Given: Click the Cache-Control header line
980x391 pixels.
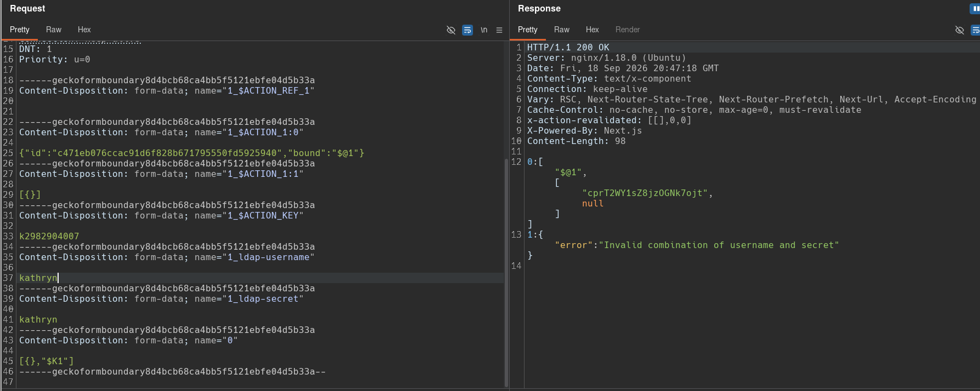Looking at the screenshot, I should pos(694,110).
